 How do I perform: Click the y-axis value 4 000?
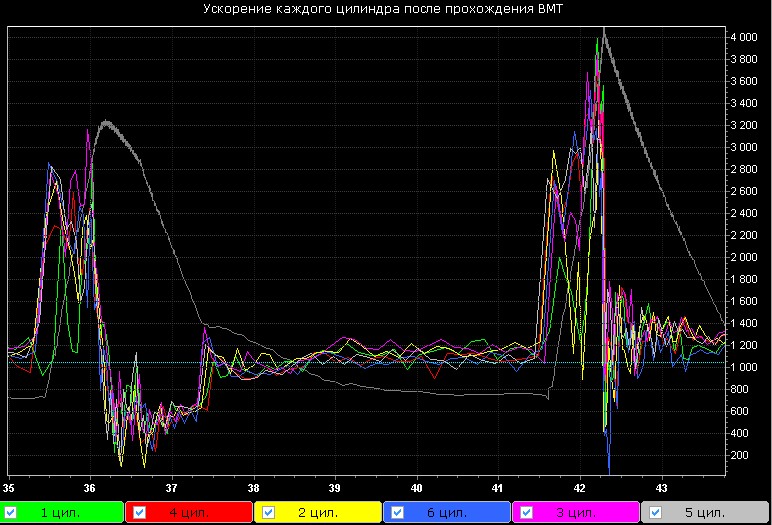(x=744, y=37)
